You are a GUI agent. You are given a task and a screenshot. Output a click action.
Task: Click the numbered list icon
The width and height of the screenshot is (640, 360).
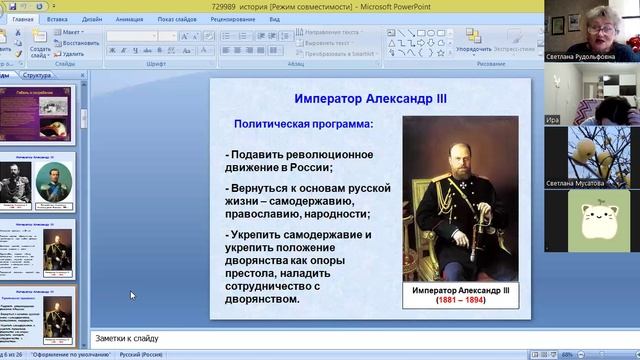243,36
